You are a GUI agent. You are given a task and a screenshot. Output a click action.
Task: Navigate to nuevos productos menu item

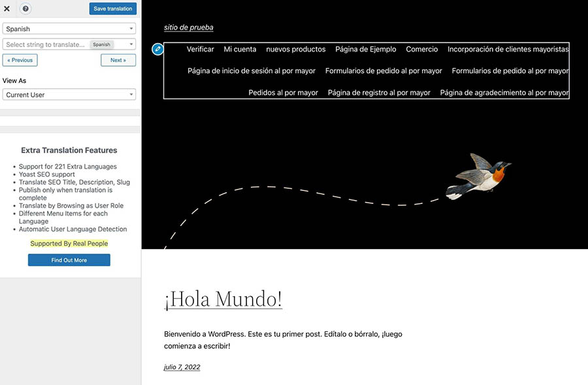[295, 49]
